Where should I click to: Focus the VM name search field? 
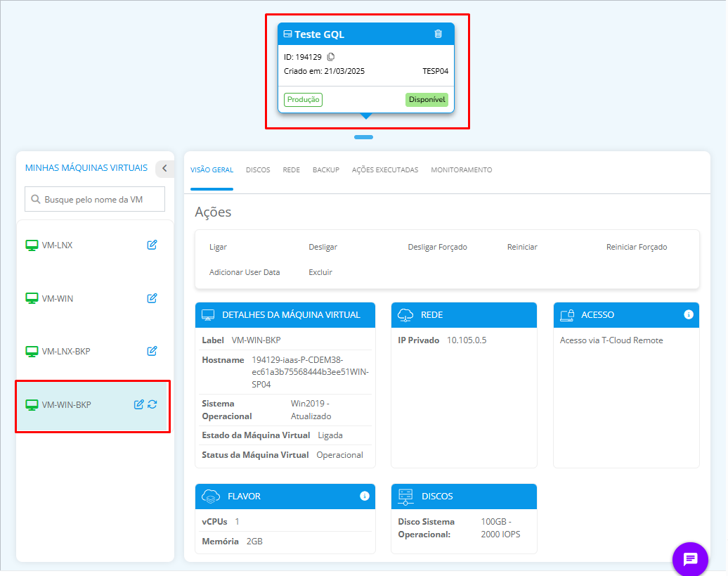95,199
